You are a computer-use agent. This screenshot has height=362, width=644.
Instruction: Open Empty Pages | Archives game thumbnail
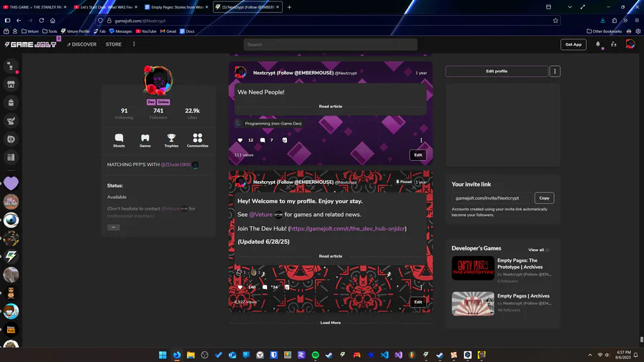(x=473, y=304)
